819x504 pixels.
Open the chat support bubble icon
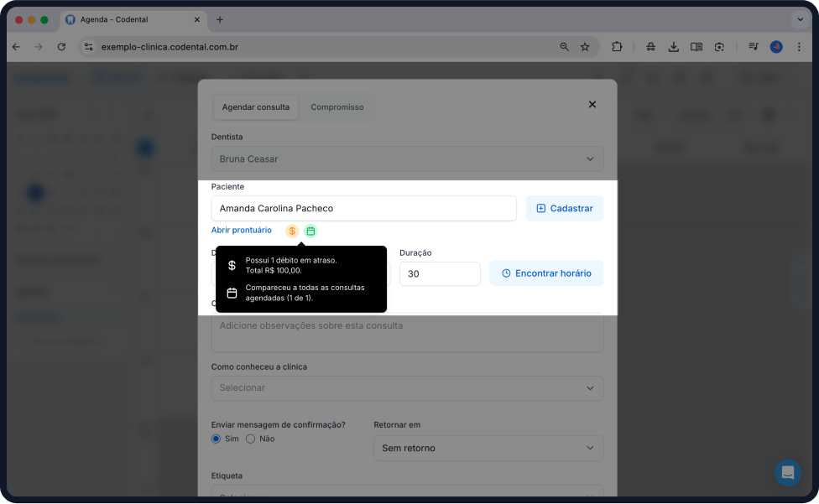pos(787,472)
